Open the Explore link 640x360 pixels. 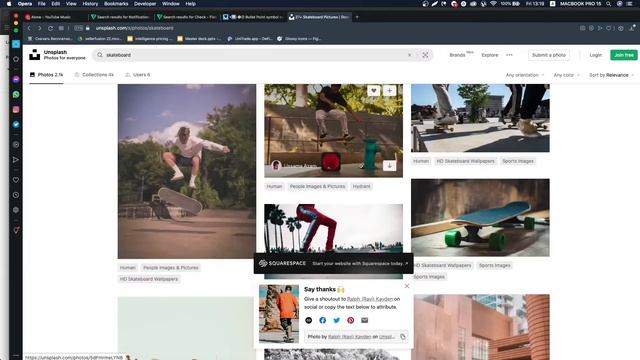pos(489,55)
